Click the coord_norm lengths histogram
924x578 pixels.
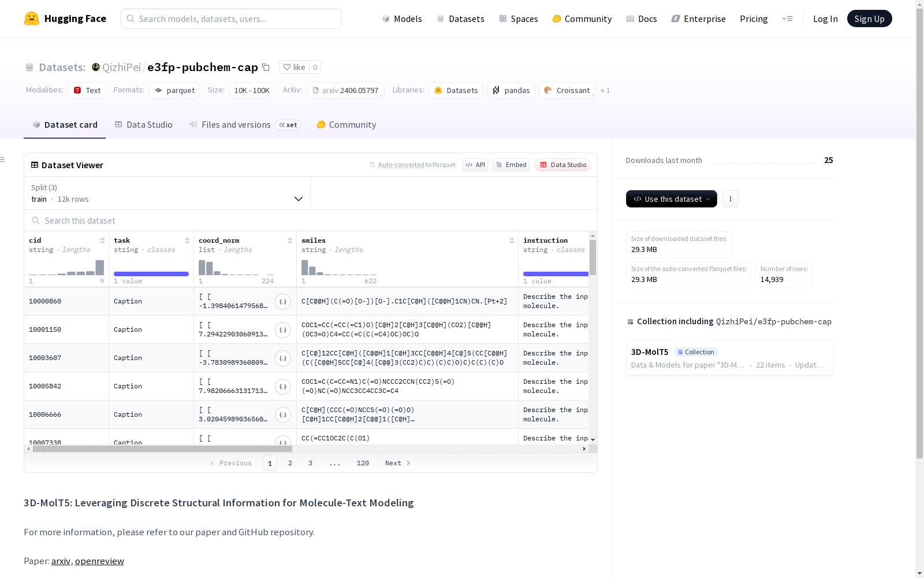[x=236, y=267]
